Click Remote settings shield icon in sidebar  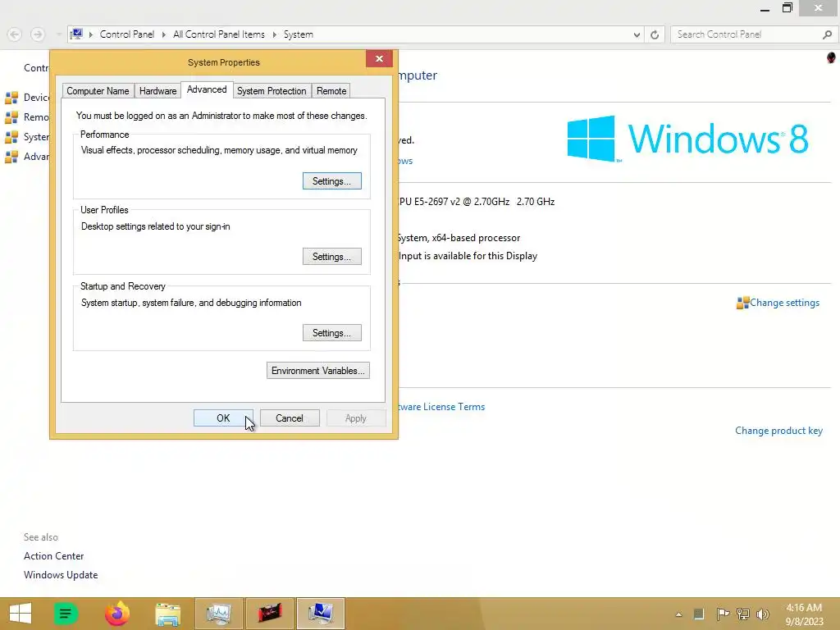(x=11, y=117)
